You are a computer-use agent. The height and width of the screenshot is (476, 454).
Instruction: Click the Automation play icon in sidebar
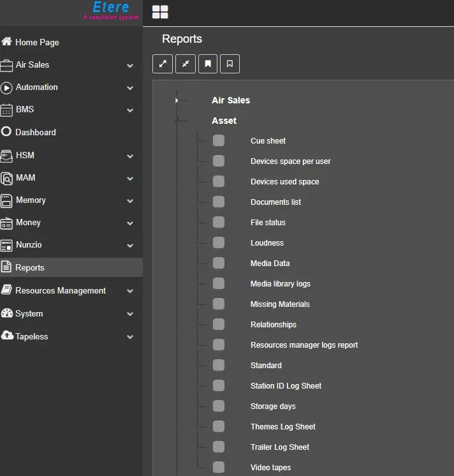coord(7,87)
